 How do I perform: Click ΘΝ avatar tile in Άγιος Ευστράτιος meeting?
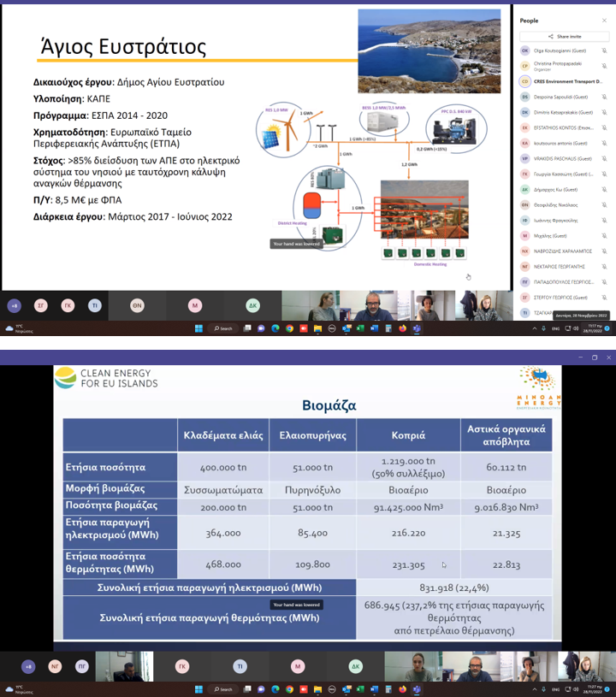pos(137,306)
